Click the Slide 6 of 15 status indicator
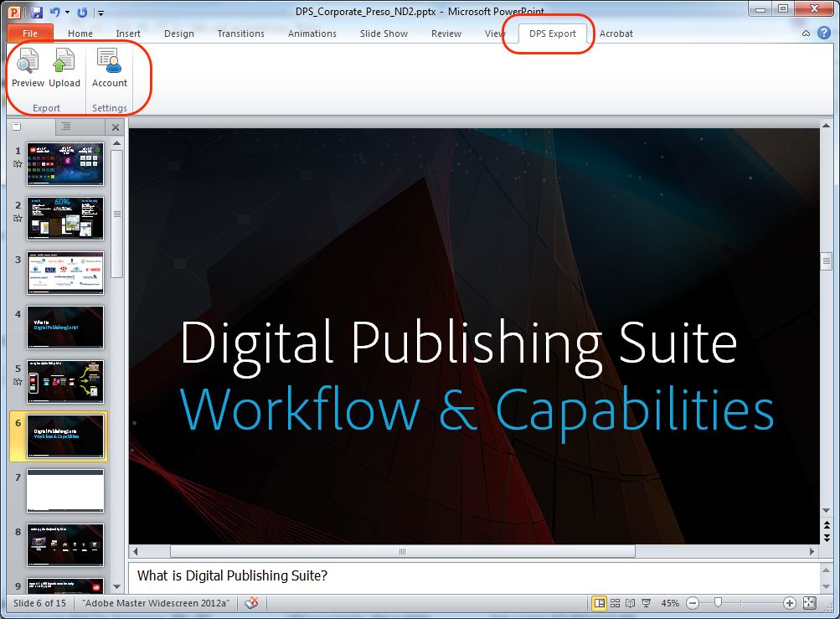The image size is (840, 619). [x=39, y=603]
